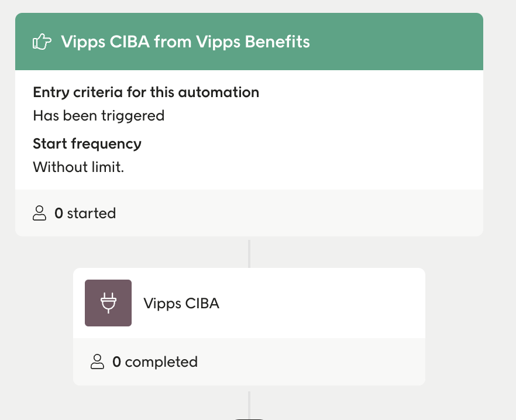
Task: Select the Has been triggered criteria text
Action: [x=98, y=115]
